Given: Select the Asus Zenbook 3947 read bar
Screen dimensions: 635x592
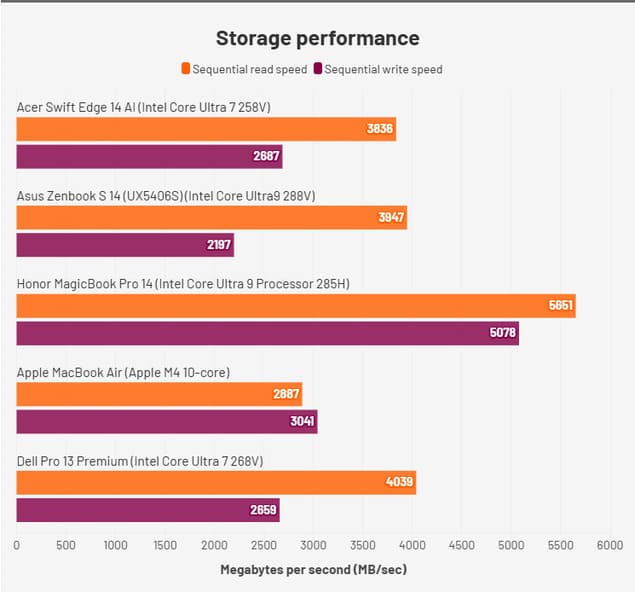Looking at the screenshot, I should [x=211, y=217].
